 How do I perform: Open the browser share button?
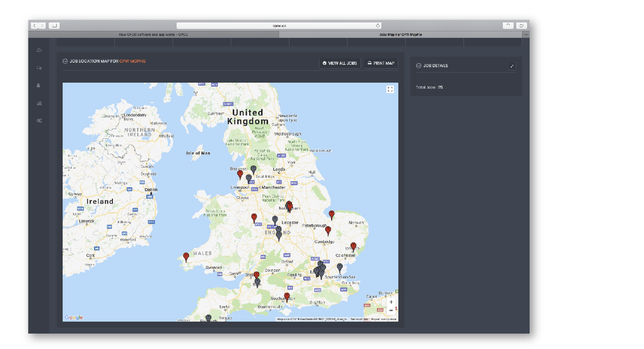tap(508, 26)
